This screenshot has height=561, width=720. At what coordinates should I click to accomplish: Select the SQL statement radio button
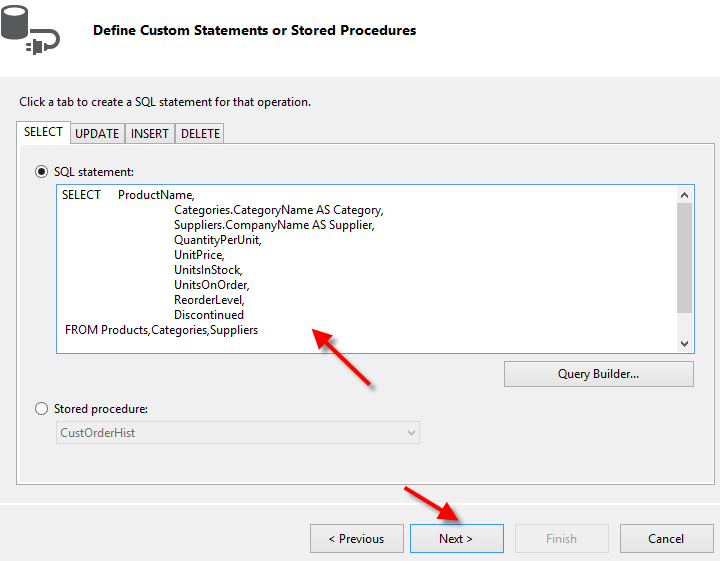[x=41, y=172]
